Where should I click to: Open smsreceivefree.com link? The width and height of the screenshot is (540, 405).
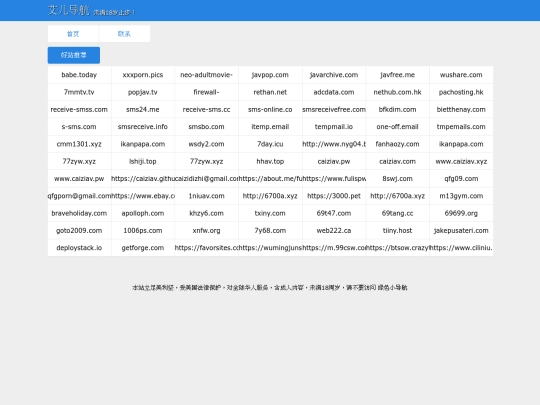click(x=334, y=109)
